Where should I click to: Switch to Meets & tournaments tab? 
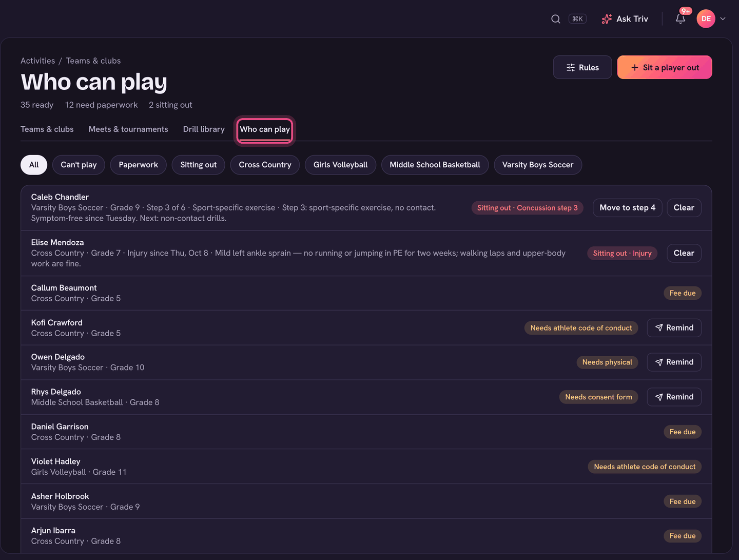coord(128,129)
